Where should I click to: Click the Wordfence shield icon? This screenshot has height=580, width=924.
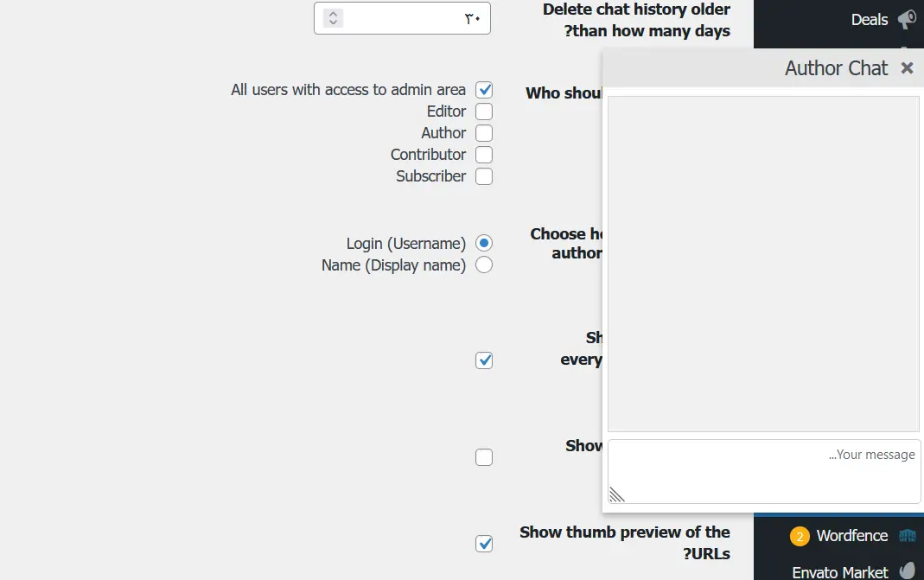point(907,536)
